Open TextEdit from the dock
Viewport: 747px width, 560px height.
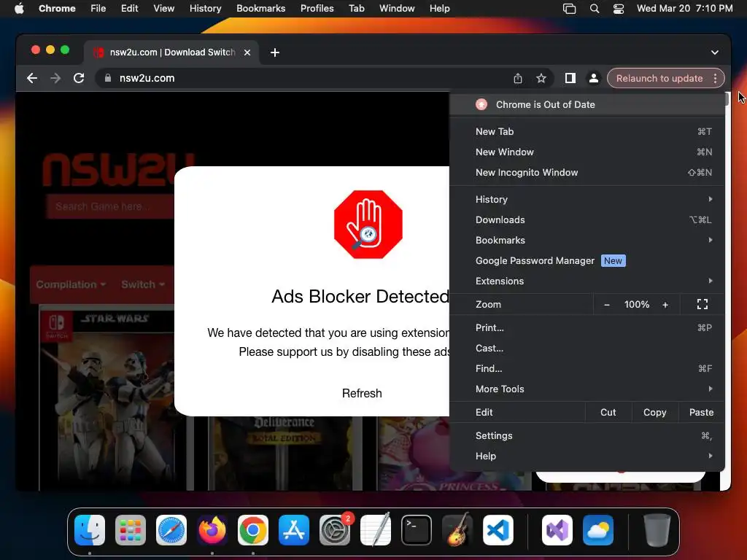point(376,530)
